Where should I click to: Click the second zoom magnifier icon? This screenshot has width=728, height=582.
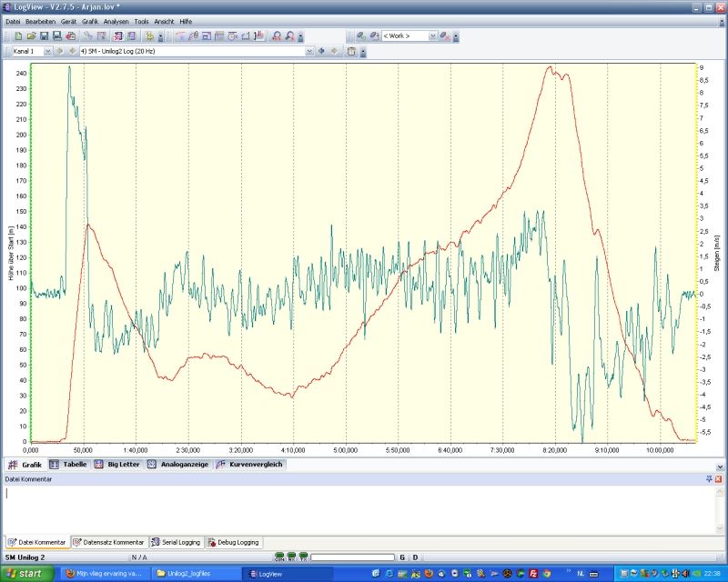[289, 36]
